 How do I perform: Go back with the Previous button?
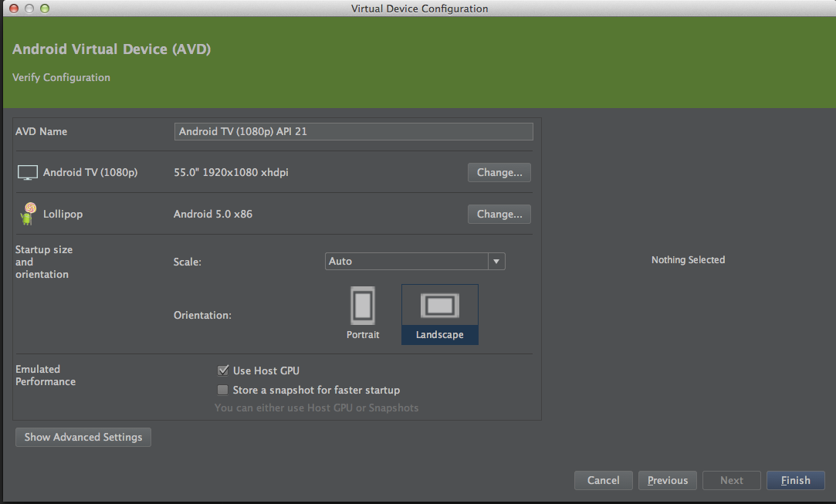tap(668, 480)
